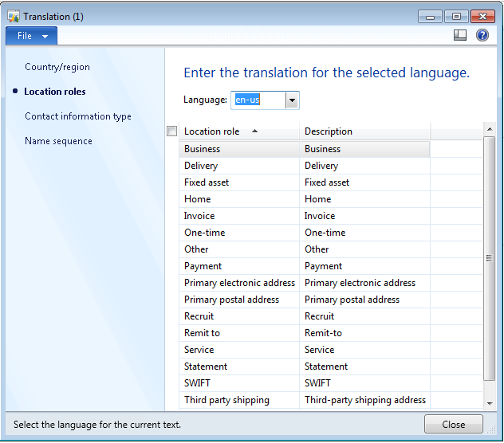Switch to Contact information type section
The image size is (504, 443).
click(x=78, y=116)
